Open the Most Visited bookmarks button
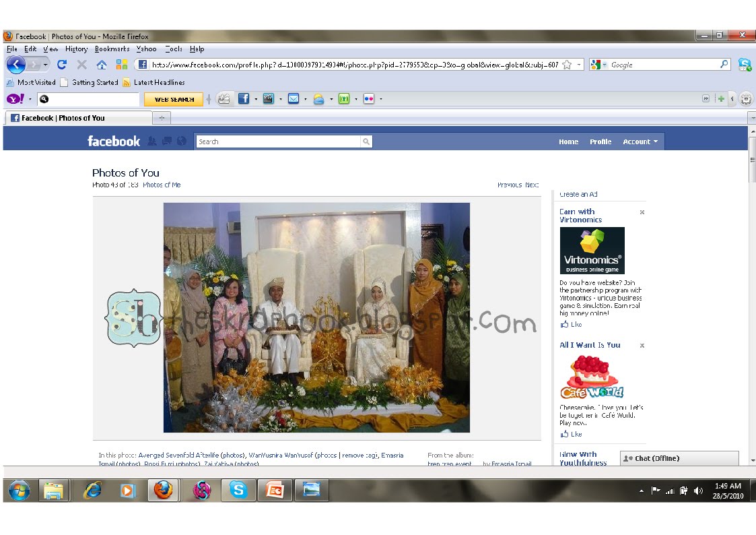The image size is (756, 535). tap(32, 82)
